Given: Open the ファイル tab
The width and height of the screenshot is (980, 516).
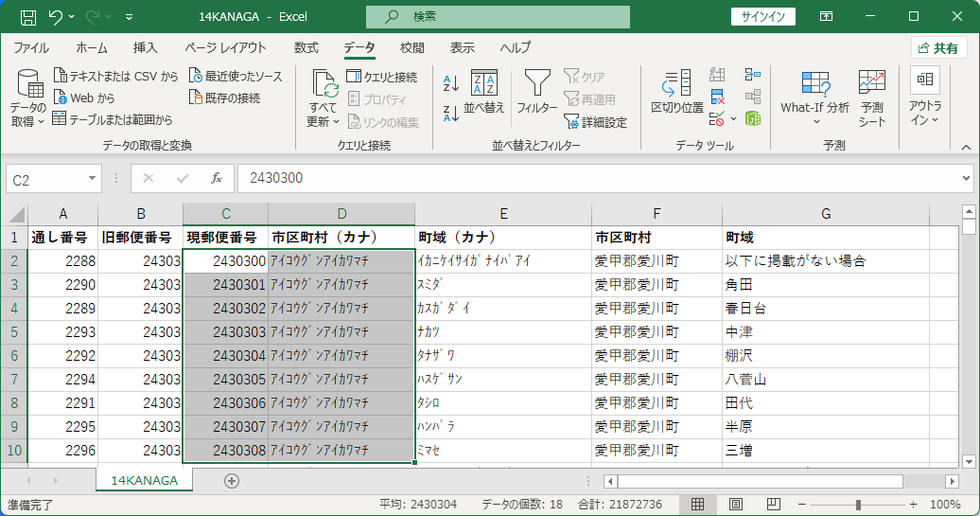Looking at the screenshot, I should click(x=31, y=48).
